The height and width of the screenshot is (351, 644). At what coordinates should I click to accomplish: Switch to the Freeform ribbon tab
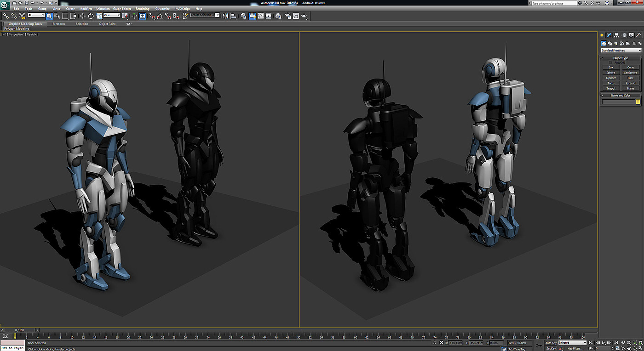tap(59, 24)
